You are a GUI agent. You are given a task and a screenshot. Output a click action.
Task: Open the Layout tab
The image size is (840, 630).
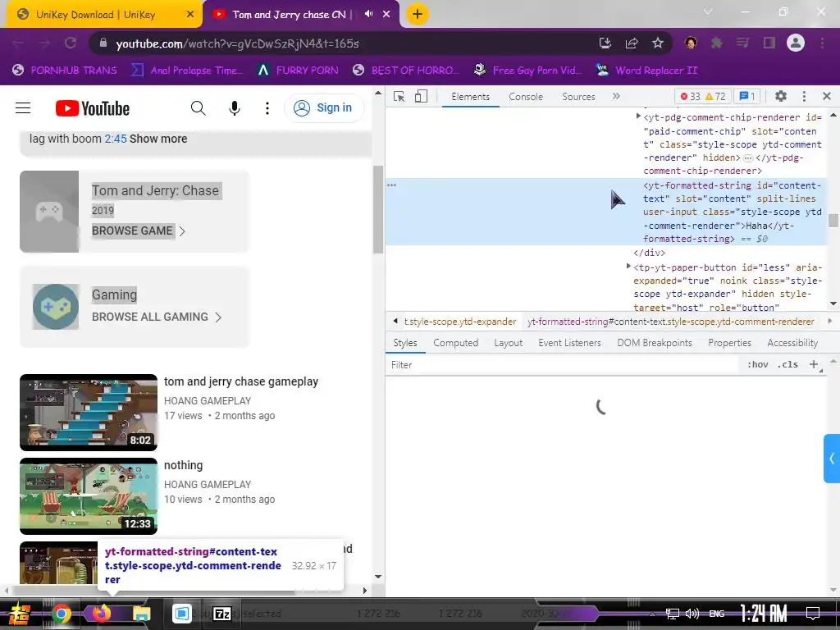(x=508, y=343)
